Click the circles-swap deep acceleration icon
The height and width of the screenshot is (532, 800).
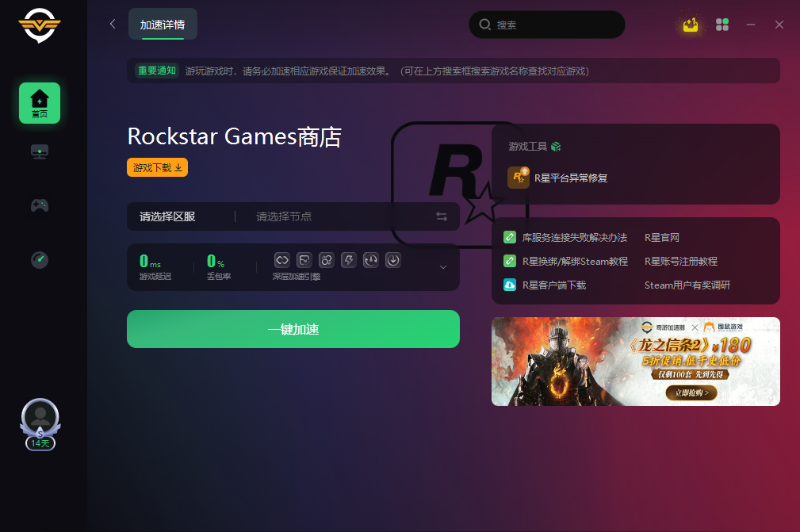tap(327, 260)
